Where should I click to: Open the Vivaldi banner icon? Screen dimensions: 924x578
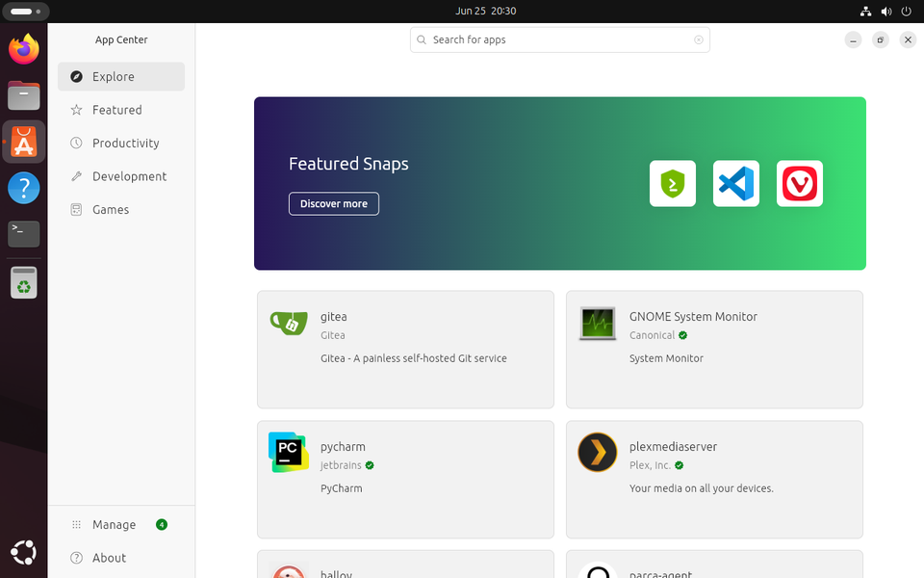click(x=800, y=183)
